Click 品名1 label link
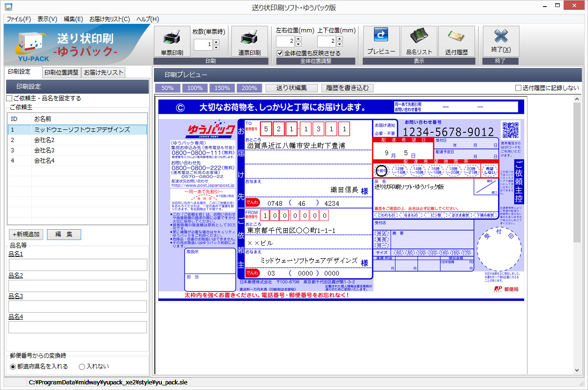Screen dimensions: 588x390 coord(15,254)
